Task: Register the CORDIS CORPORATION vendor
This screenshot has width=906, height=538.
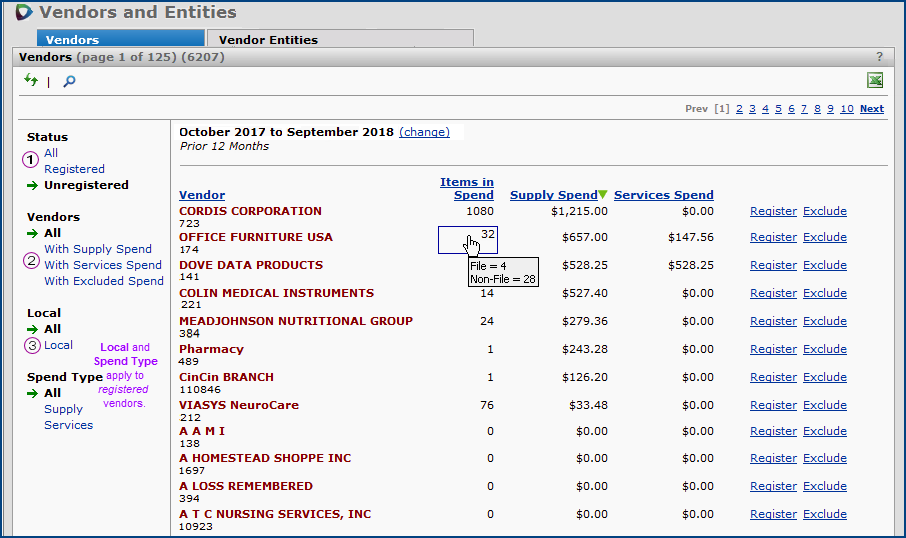Action: pyautogui.click(x=773, y=211)
